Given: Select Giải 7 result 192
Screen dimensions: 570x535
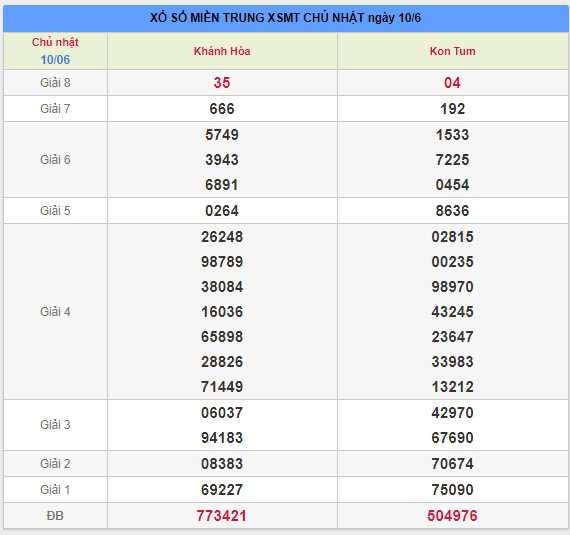Looking at the screenshot, I should [452, 109].
